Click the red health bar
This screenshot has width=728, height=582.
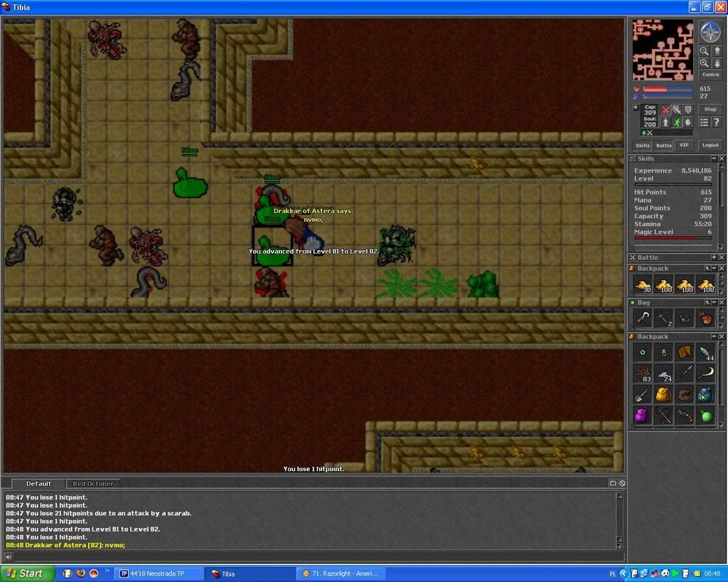668,89
